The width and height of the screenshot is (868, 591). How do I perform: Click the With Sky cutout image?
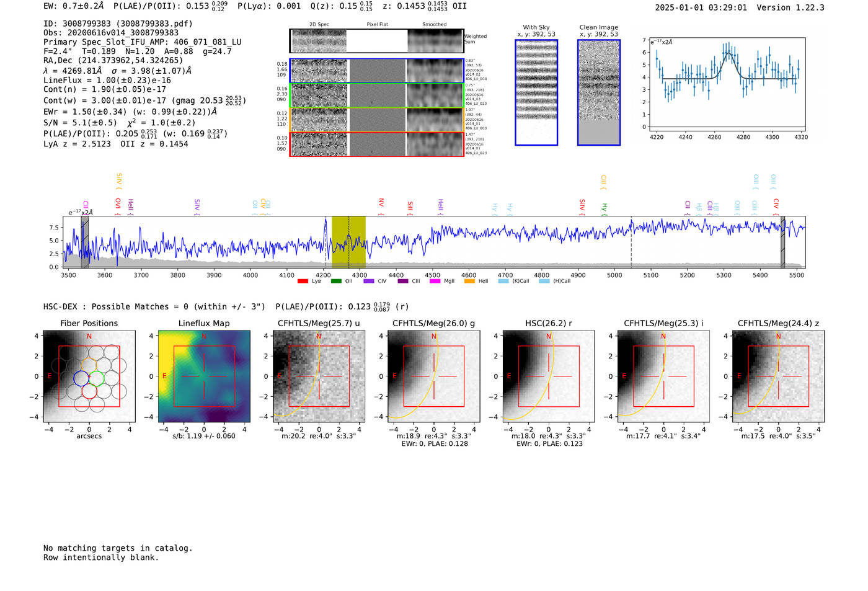pos(536,92)
